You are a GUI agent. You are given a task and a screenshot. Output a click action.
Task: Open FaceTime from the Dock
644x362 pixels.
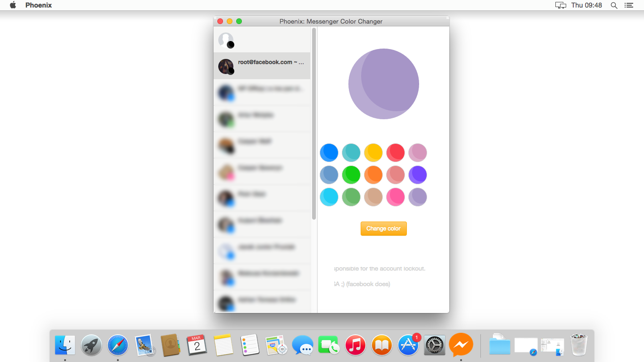pyautogui.click(x=329, y=345)
